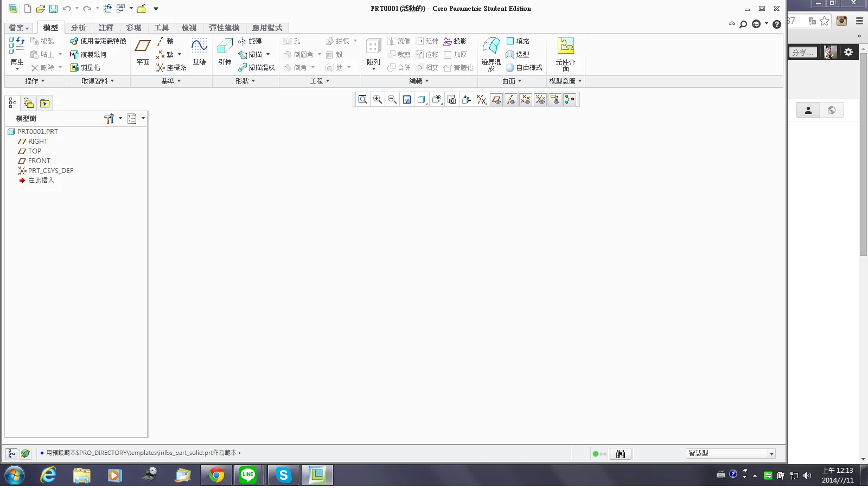Select the RIGHT datum plane in tree
Viewport: 868px width, 488px height.
click(x=33, y=142)
